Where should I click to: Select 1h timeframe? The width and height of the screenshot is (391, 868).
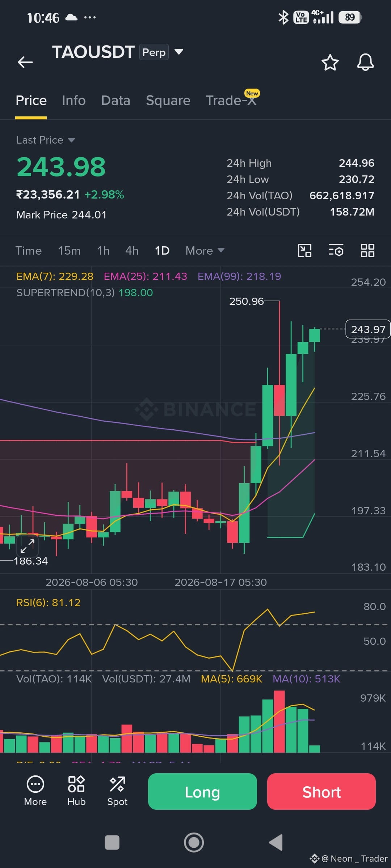tap(103, 251)
